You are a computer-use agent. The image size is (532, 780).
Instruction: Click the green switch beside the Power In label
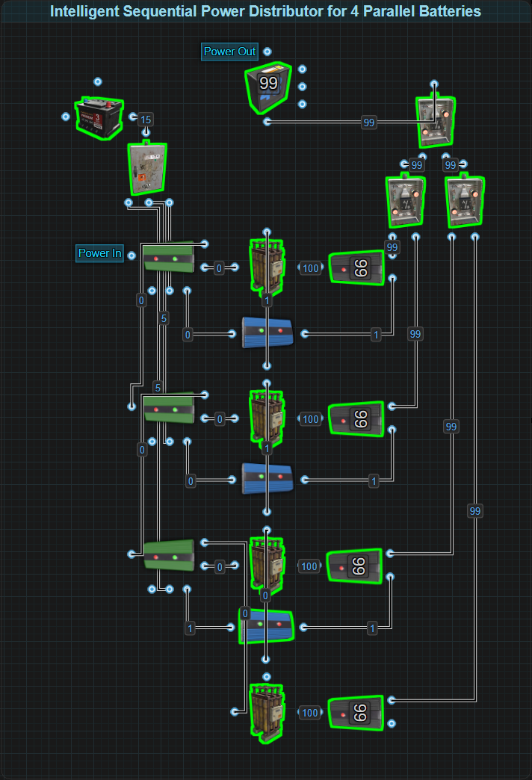pyautogui.click(x=169, y=257)
